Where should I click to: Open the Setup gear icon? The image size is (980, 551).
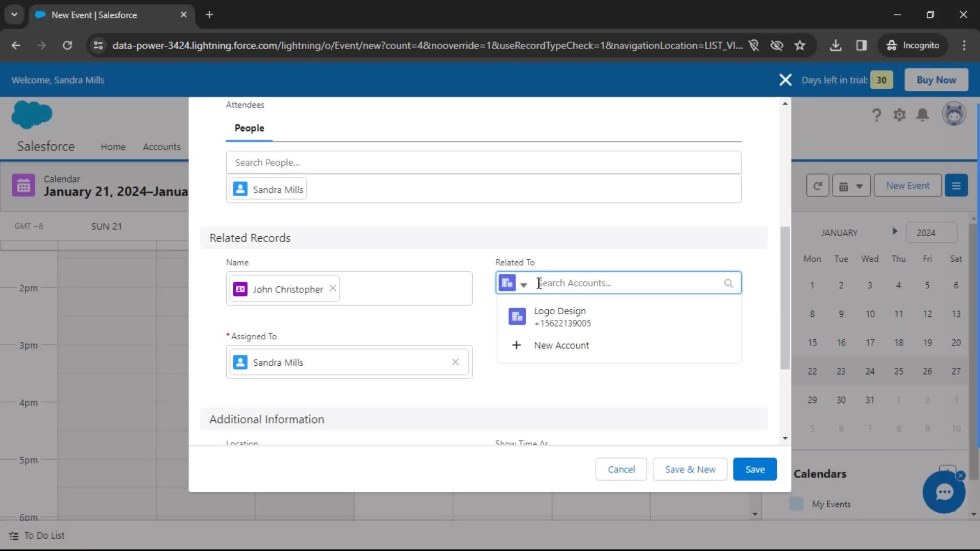coord(900,115)
